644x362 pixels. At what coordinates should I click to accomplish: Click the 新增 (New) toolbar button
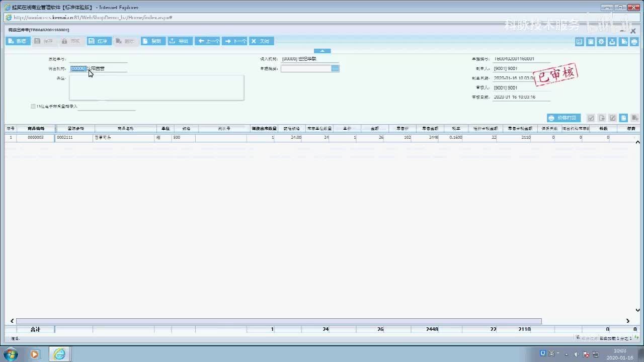18,41
